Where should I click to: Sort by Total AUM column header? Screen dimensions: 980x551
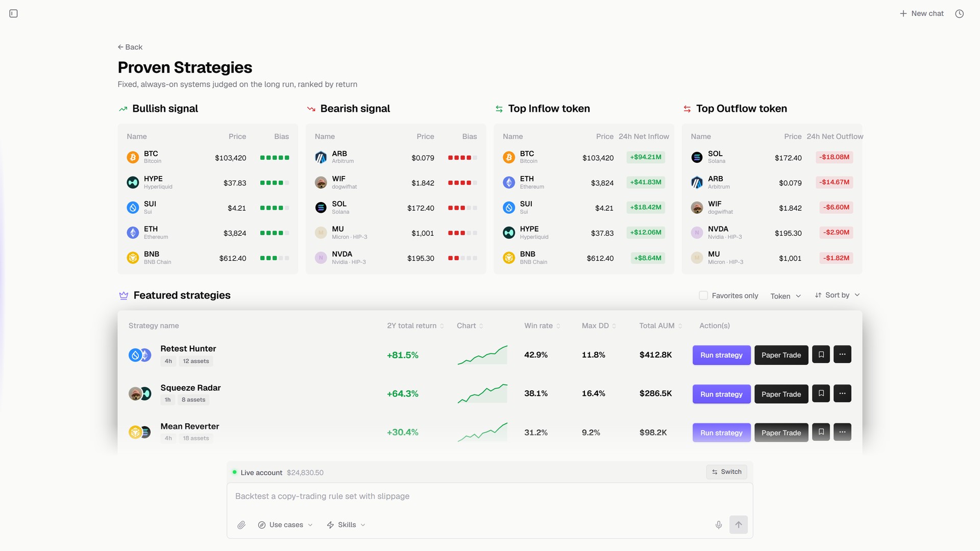coord(660,325)
